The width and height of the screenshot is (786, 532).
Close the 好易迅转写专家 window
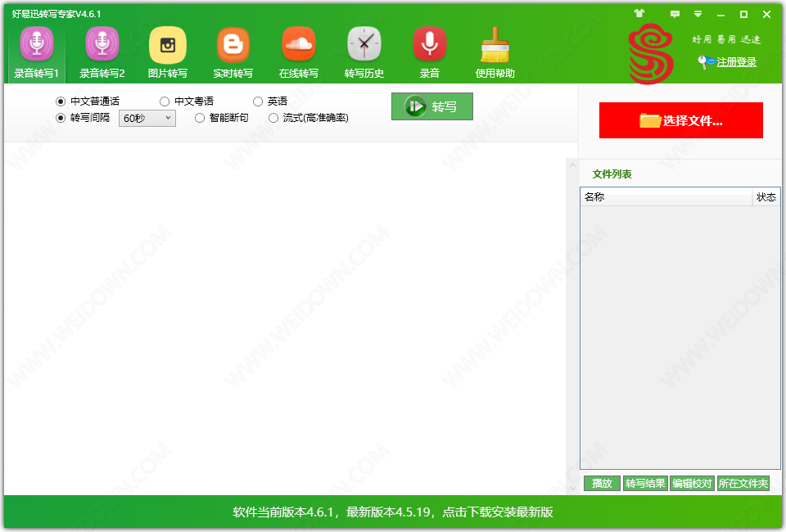[766, 15]
